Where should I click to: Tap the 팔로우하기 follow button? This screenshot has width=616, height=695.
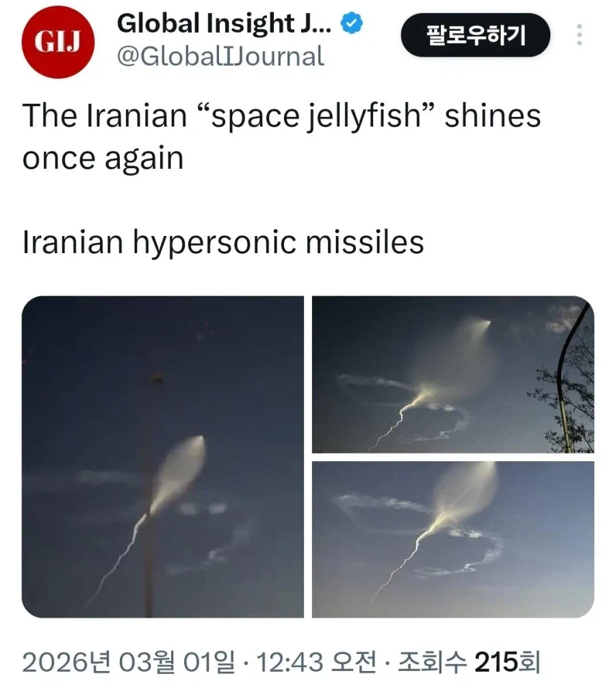[476, 35]
